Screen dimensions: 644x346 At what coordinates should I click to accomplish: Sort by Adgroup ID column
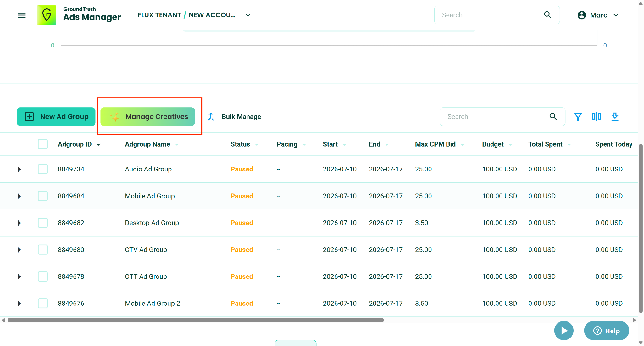(79, 144)
